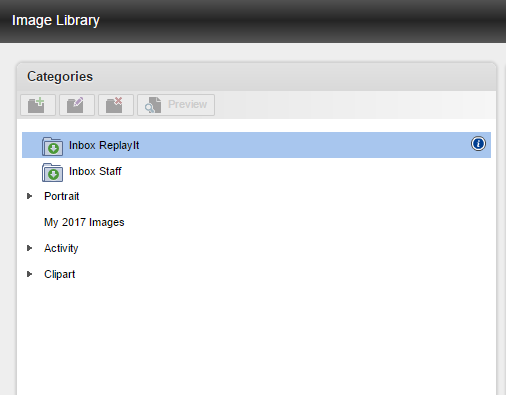506x395 pixels.
Task: Click the info icon on Inbox ReplayIt row
Action: pos(478,144)
